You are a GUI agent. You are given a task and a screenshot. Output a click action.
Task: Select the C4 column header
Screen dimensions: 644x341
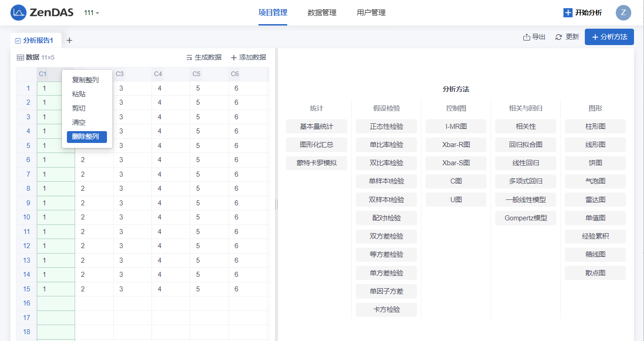158,74
